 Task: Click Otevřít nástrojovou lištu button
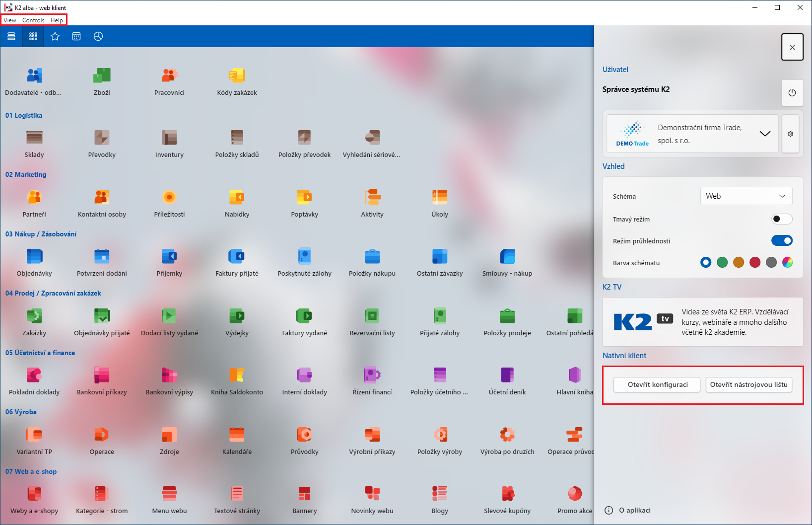coord(749,384)
